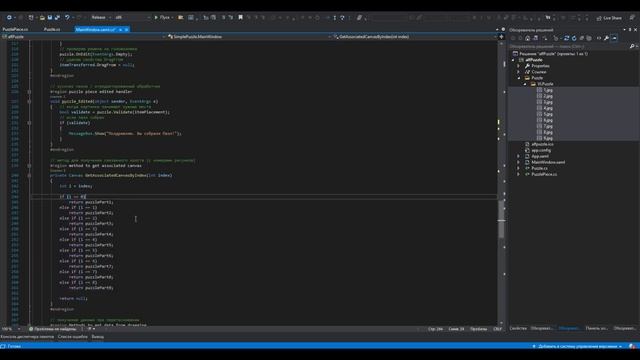This screenshot has width=640, height=360.
Task: Switch to the Свойства panel tab
Action: click(x=518, y=328)
